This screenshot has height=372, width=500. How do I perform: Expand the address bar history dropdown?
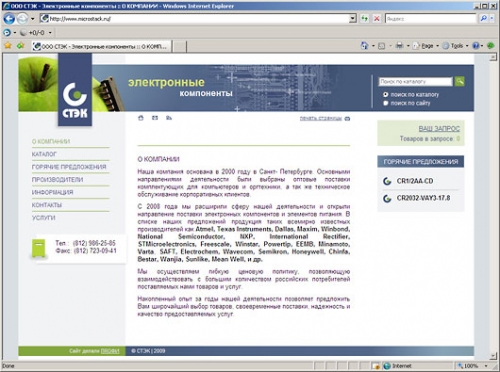point(353,19)
